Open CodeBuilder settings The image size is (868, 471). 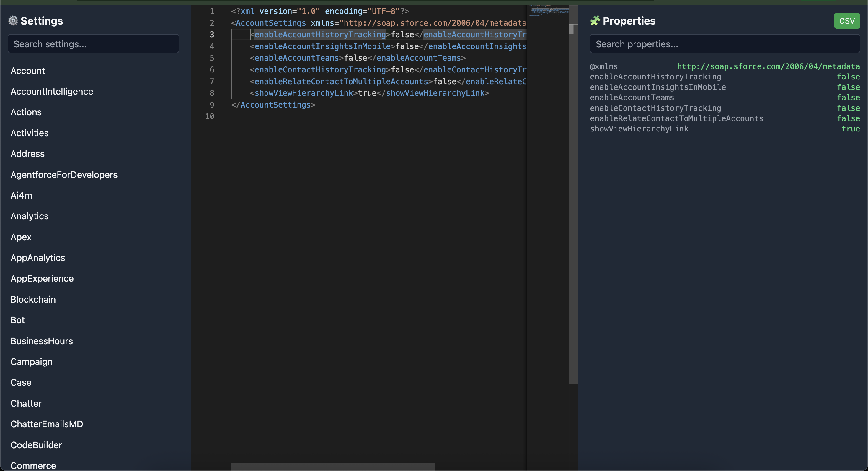[36, 445]
